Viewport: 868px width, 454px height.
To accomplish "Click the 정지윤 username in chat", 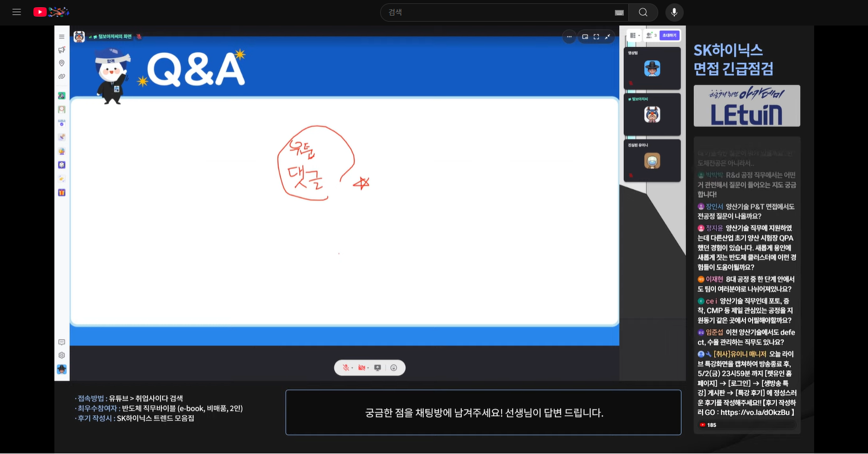I will tap(714, 228).
